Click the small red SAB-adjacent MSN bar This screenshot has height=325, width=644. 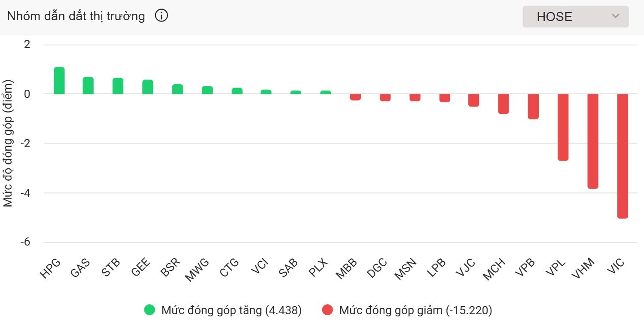pyautogui.click(x=415, y=98)
